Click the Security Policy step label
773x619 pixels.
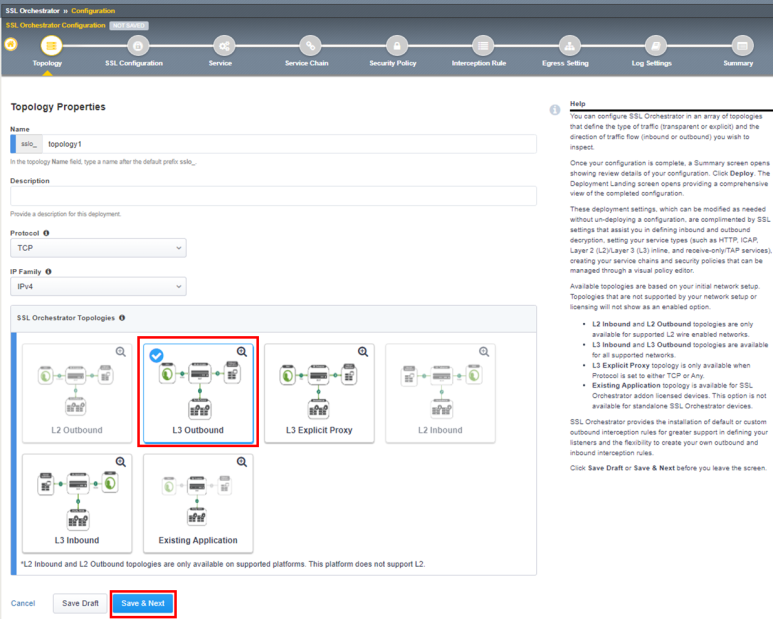click(393, 63)
